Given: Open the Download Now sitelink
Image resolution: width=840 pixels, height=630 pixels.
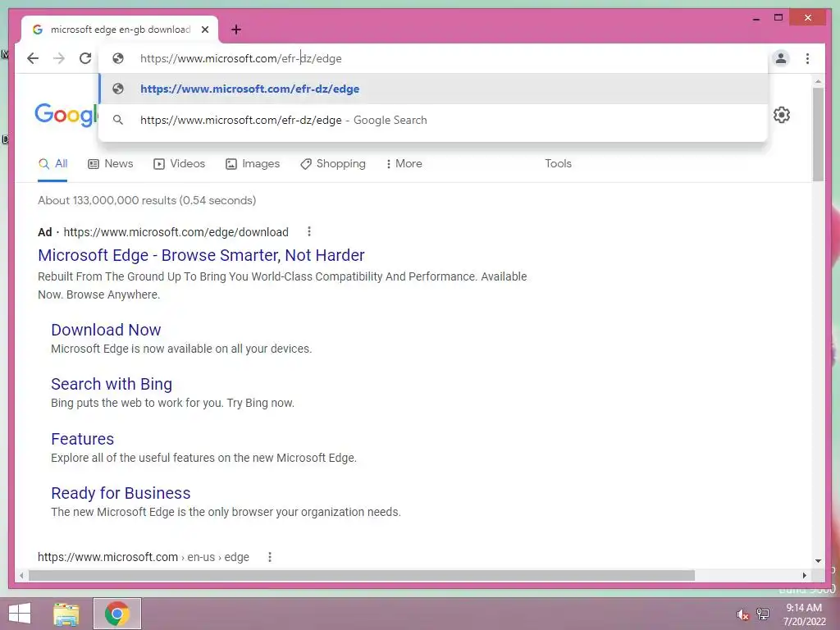Looking at the screenshot, I should point(106,330).
